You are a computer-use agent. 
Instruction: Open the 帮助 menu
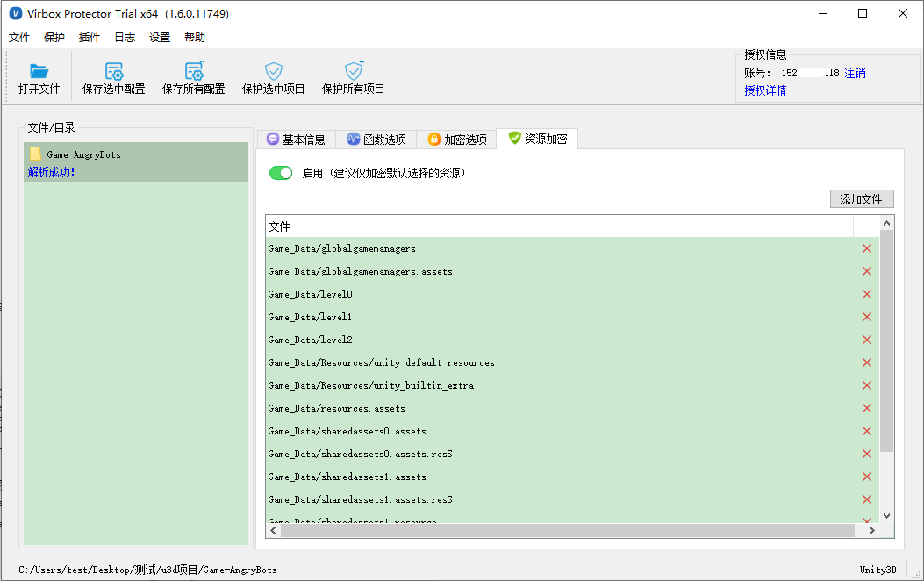point(195,37)
